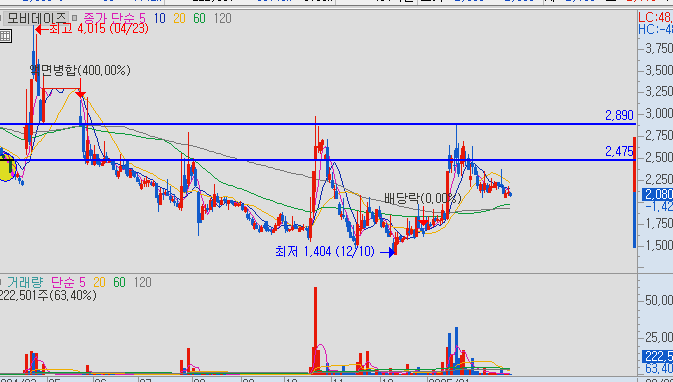
Task: Click the tallest red volume bar
Action: pos(315,330)
